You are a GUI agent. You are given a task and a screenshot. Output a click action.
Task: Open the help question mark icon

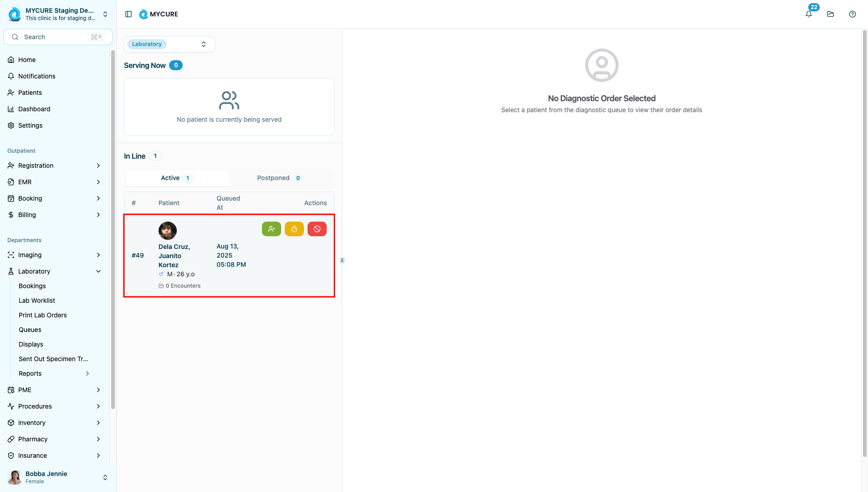[852, 14]
